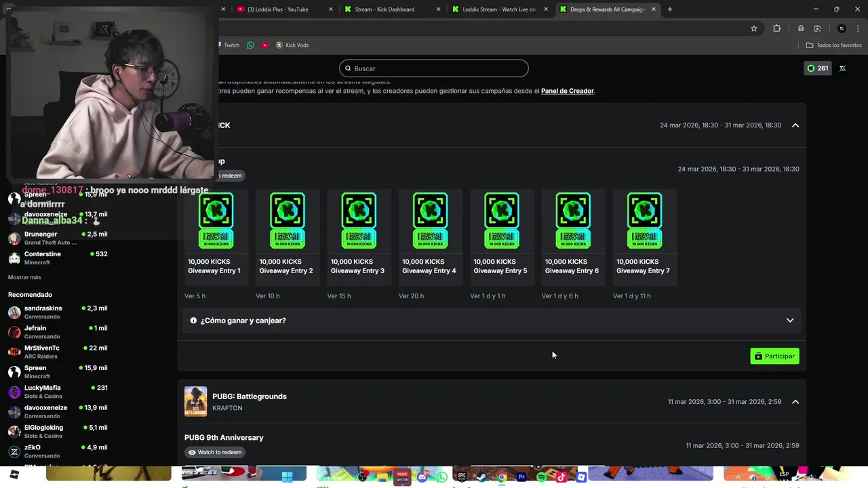Image resolution: width=868 pixels, height=488 pixels.
Task: Open Spreen Minecraft recommended channel
Action: (x=58, y=372)
